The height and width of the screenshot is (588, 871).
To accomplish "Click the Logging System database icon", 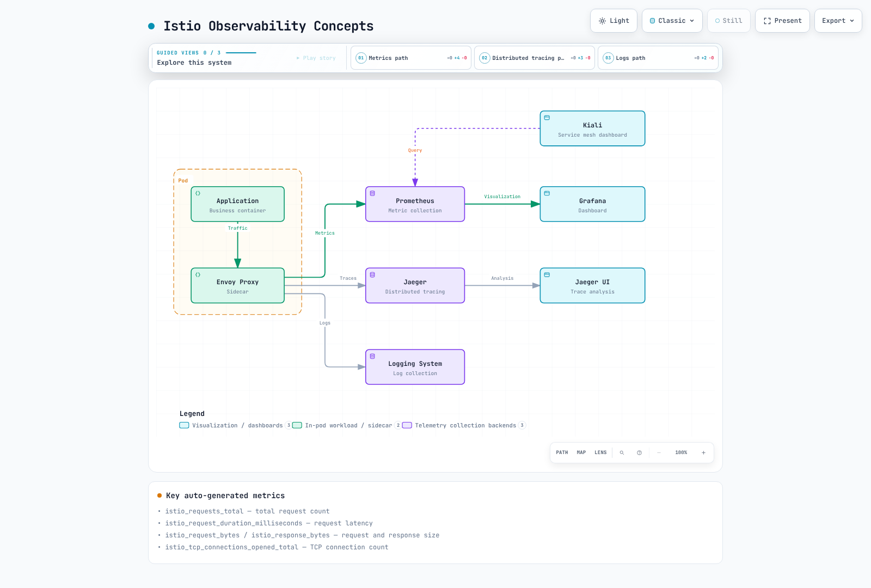I will [x=372, y=356].
